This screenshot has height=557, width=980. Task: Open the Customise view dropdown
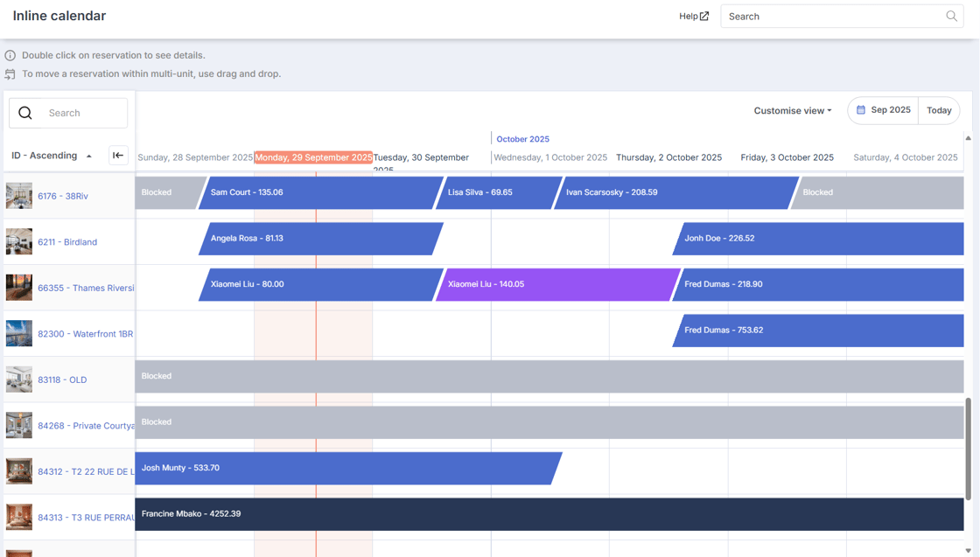coord(793,110)
